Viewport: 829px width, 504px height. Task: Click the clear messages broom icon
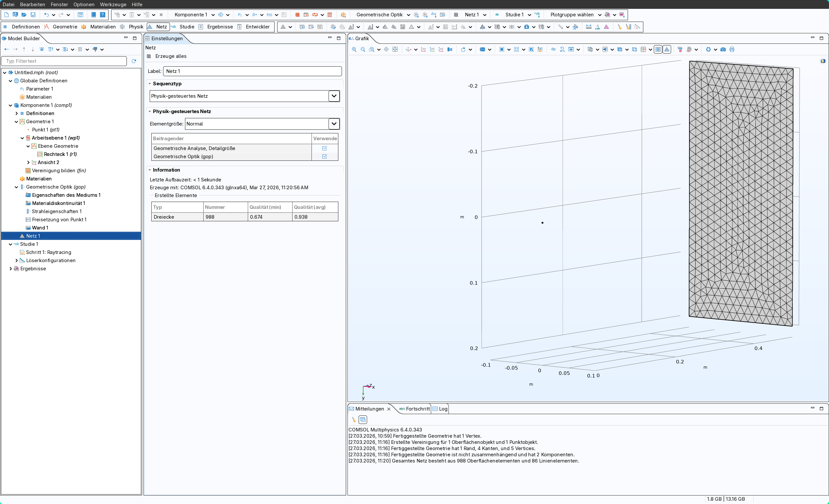354,420
